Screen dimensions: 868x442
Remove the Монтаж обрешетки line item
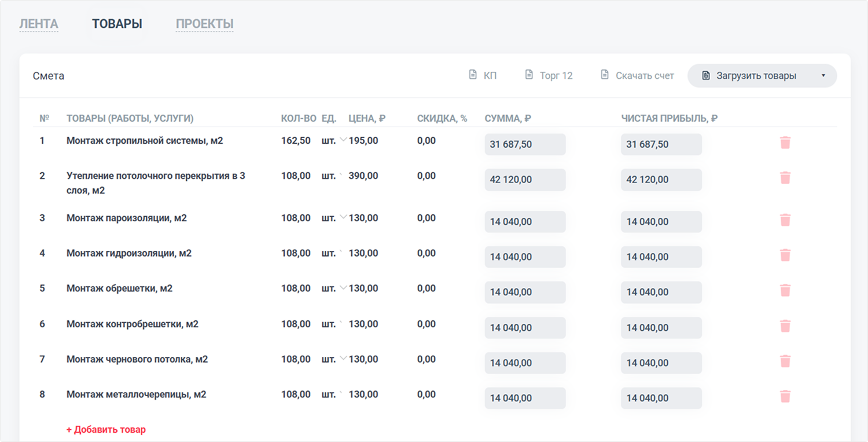click(785, 291)
